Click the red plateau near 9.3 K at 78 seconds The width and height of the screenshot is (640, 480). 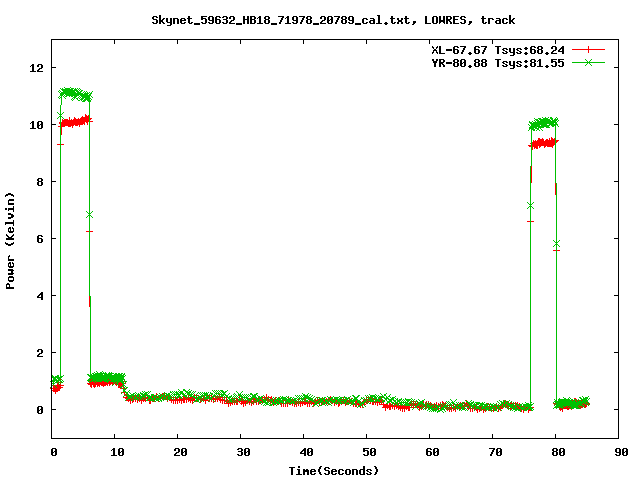pyautogui.click(x=543, y=143)
